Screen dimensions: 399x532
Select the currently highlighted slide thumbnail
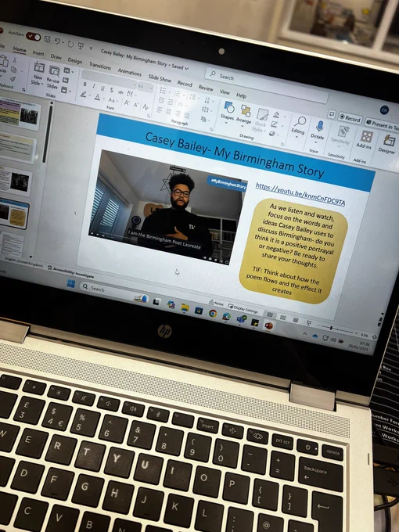[14, 214]
